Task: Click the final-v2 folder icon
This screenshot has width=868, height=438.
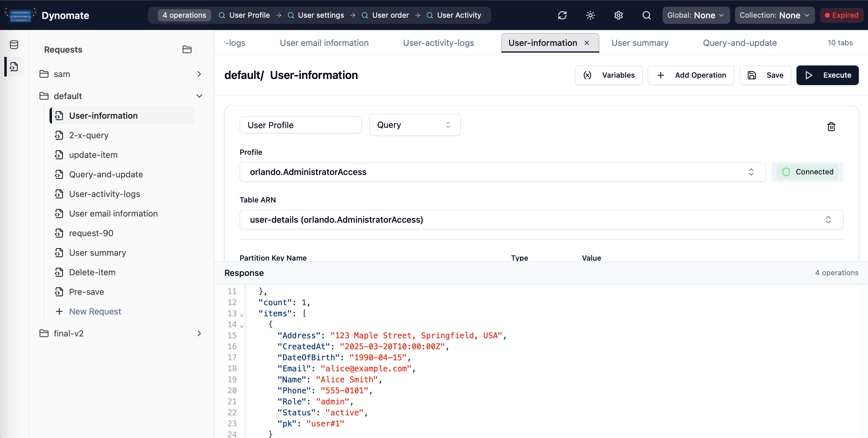Action: [x=44, y=333]
